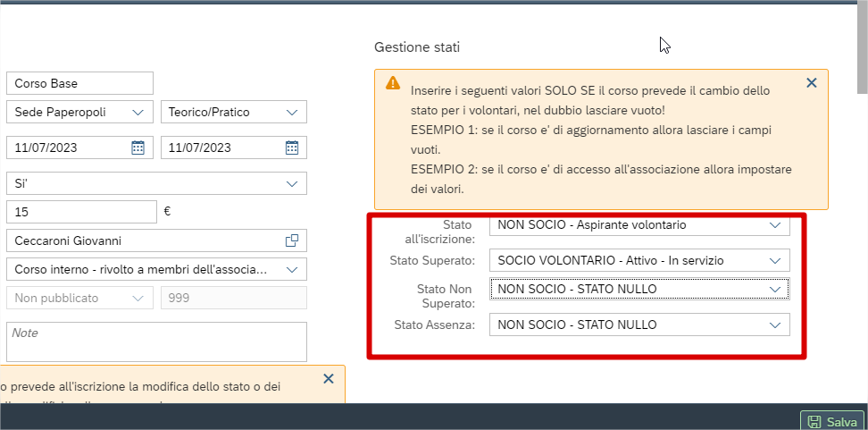Click the price field containing 15
868x430 pixels.
[81, 212]
